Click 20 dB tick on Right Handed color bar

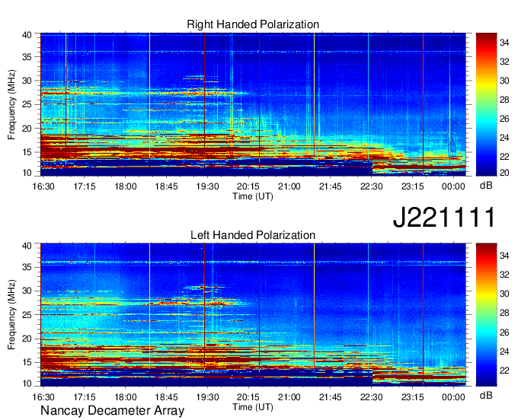point(504,173)
